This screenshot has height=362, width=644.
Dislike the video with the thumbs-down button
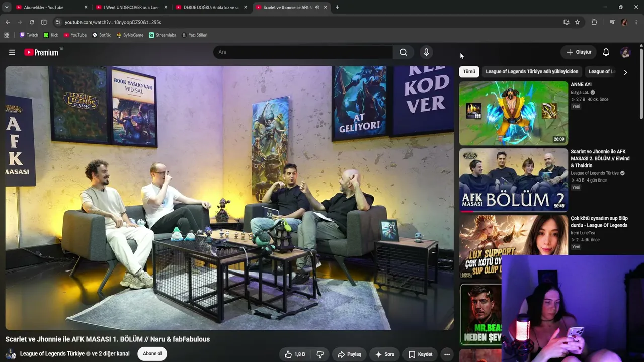click(320, 354)
